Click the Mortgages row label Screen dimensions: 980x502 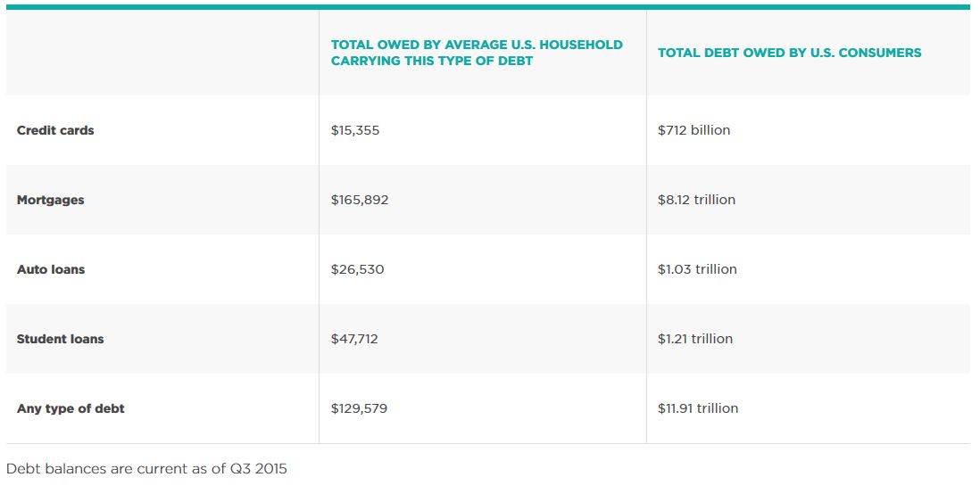(x=50, y=200)
